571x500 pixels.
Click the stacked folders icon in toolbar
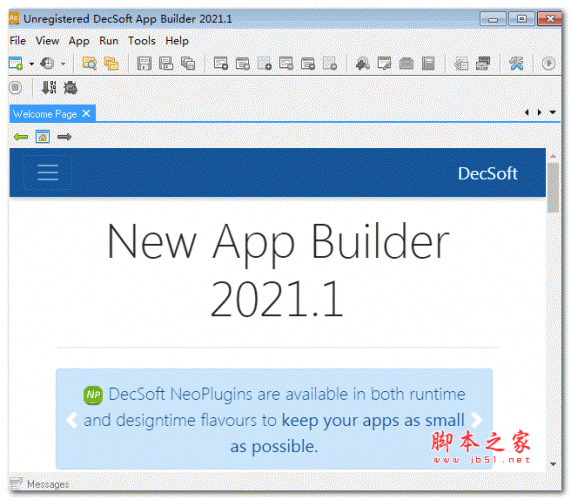[111, 63]
